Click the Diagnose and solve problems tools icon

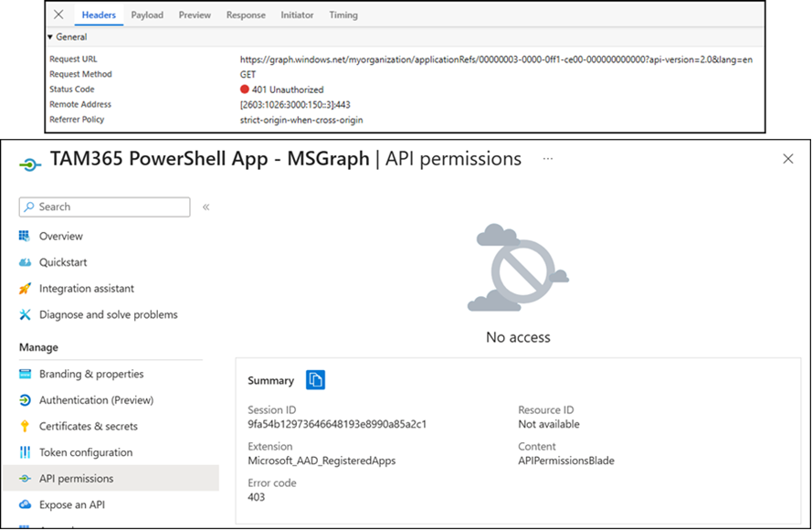[25, 314]
